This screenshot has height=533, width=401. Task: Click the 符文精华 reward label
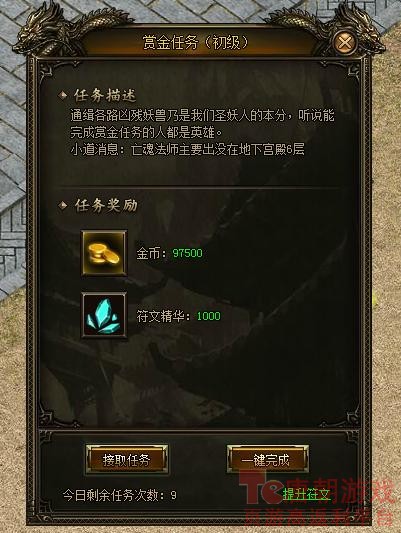pos(160,316)
